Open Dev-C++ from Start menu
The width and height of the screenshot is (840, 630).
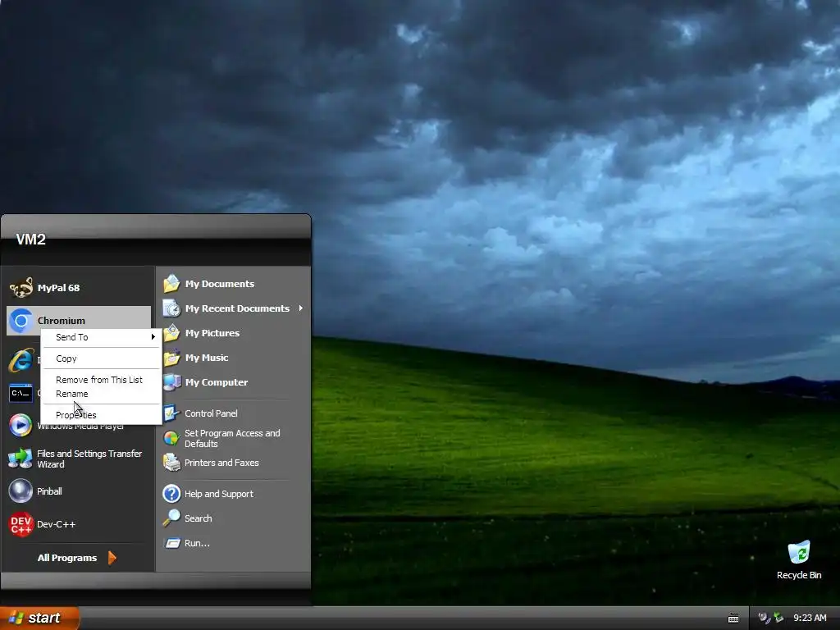click(x=78, y=524)
